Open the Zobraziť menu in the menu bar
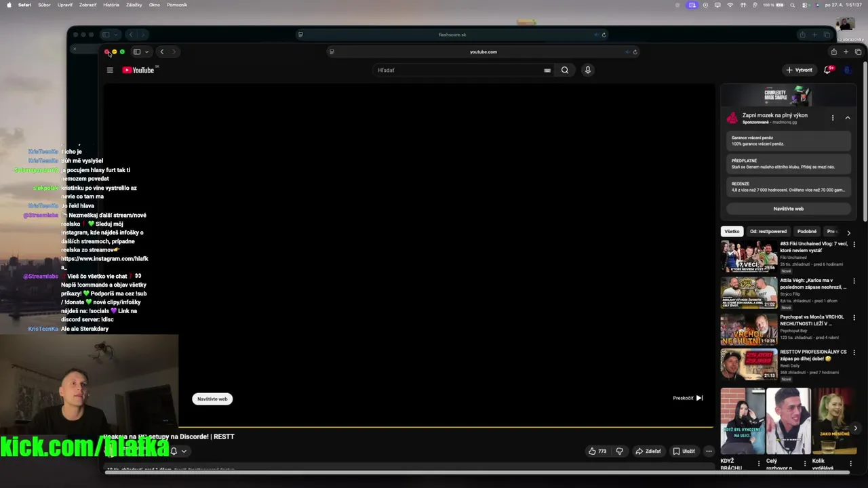This screenshot has height=488, width=868. (x=87, y=5)
